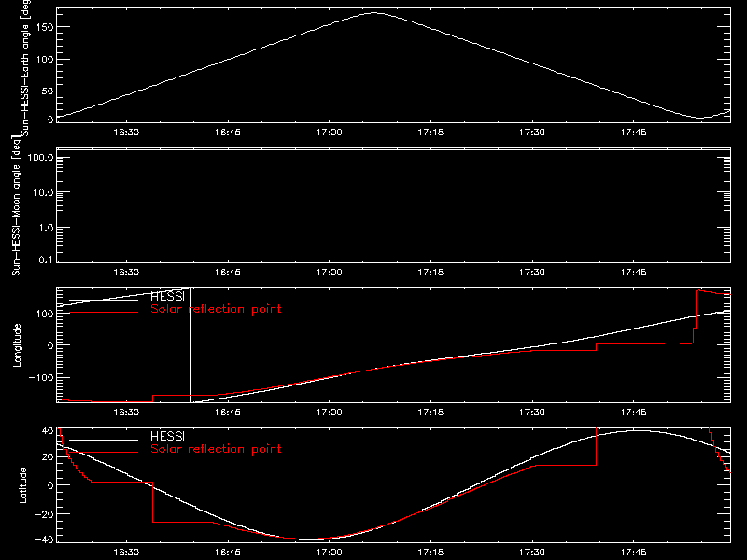Click 17:00 time label under Latitude plot
The height and width of the screenshot is (560, 747).
tap(330, 552)
